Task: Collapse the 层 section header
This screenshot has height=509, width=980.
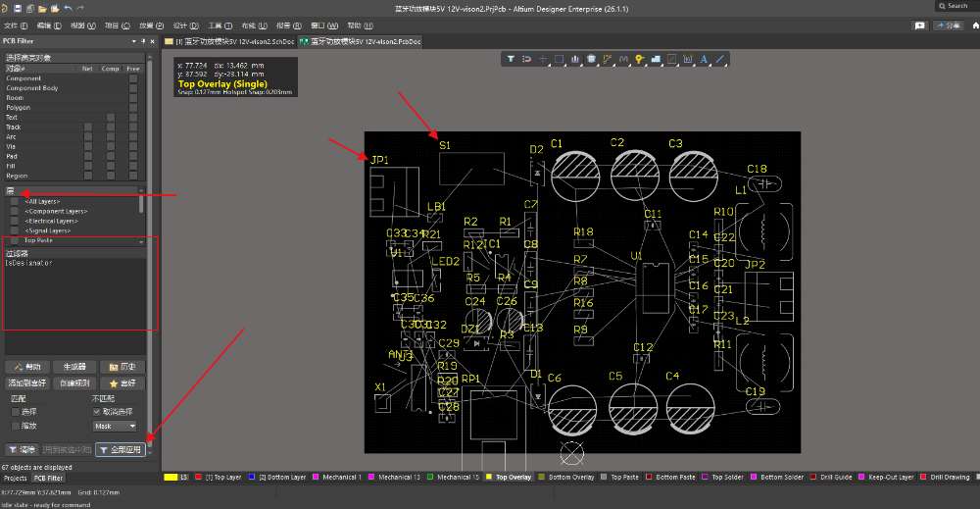Action: pyautogui.click(x=75, y=190)
